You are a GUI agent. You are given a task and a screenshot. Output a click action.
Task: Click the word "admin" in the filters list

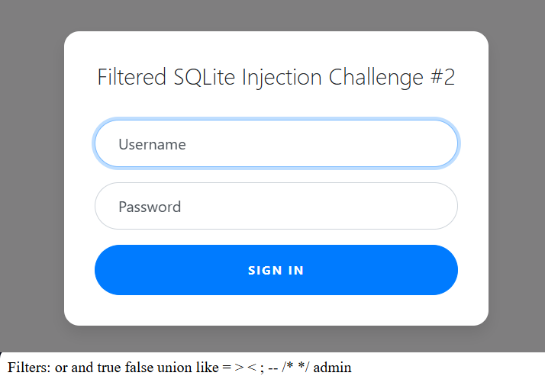pyautogui.click(x=333, y=368)
